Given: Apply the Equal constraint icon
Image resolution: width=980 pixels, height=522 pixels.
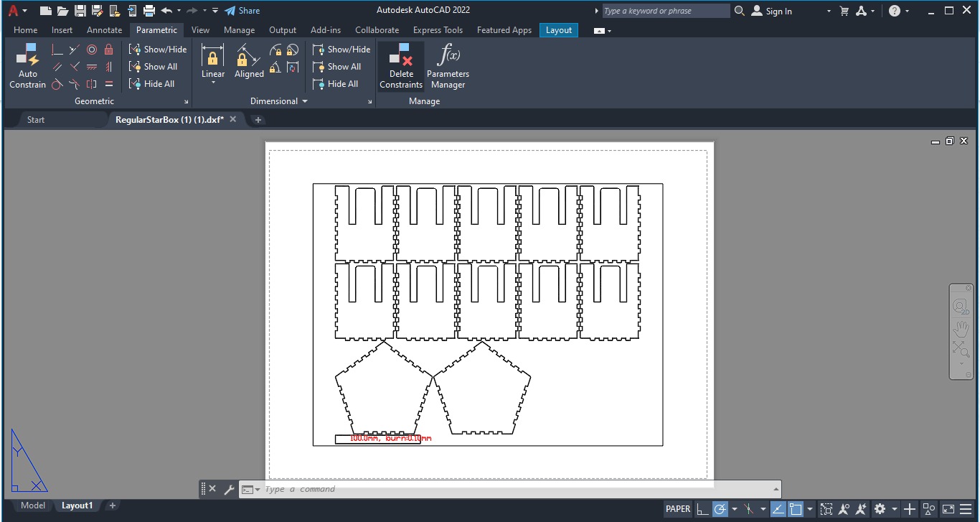Looking at the screenshot, I should click(109, 84).
